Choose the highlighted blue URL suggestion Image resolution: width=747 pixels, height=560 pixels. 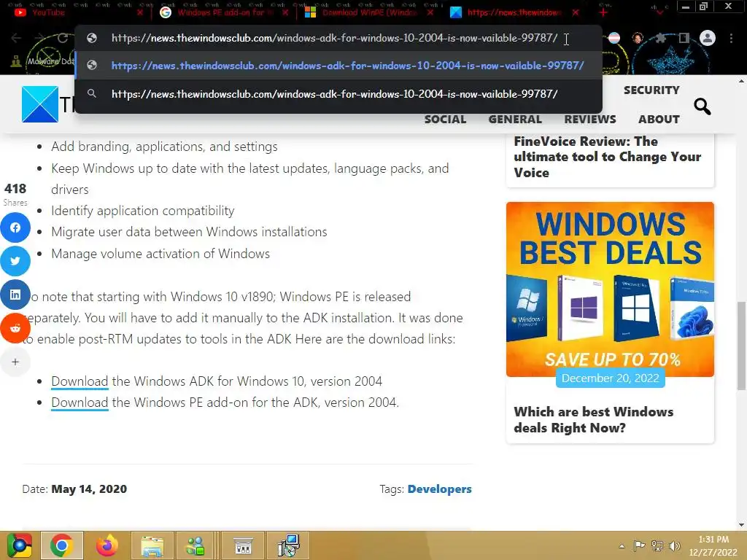pyautogui.click(x=338, y=66)
